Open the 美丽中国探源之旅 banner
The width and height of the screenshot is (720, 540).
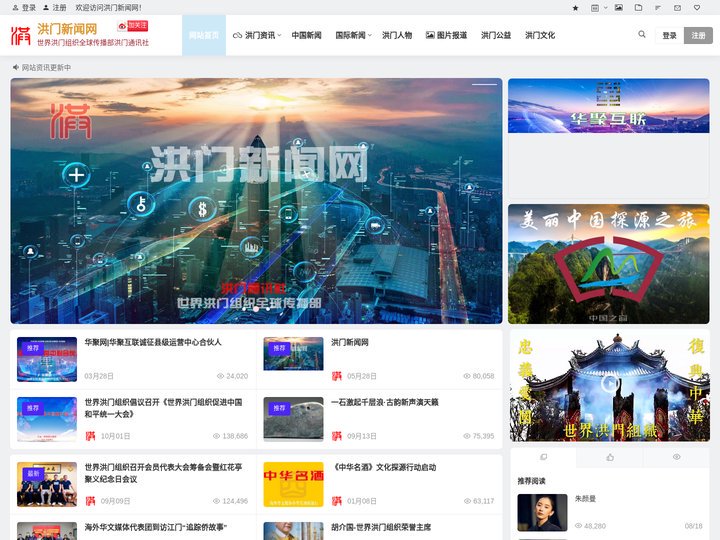(608, 264)
